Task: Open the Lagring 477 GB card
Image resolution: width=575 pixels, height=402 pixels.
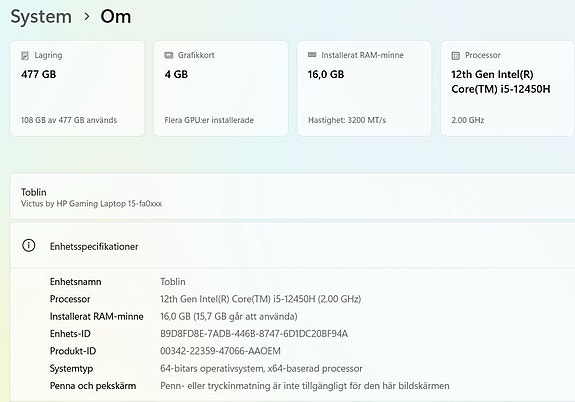Action: click(77, 88)
